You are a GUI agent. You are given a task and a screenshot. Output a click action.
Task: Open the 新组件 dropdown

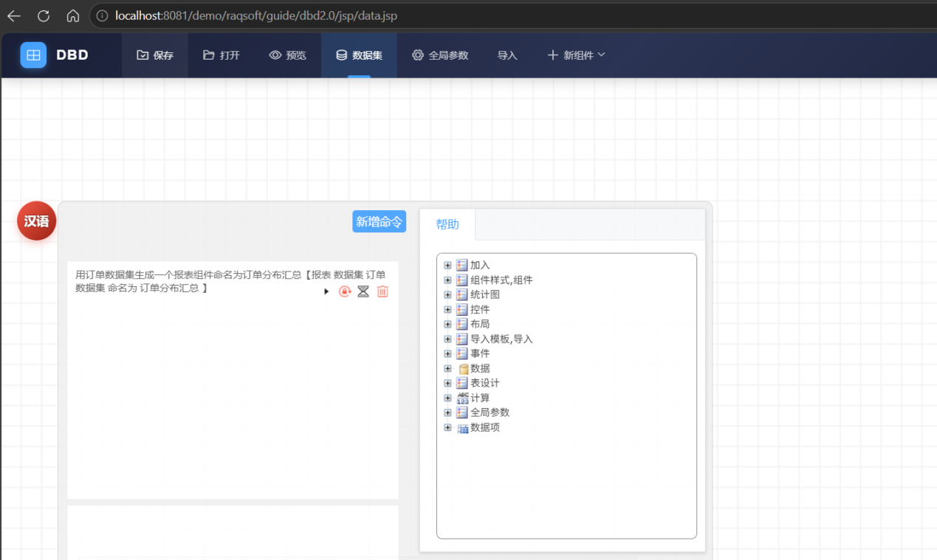576,55
